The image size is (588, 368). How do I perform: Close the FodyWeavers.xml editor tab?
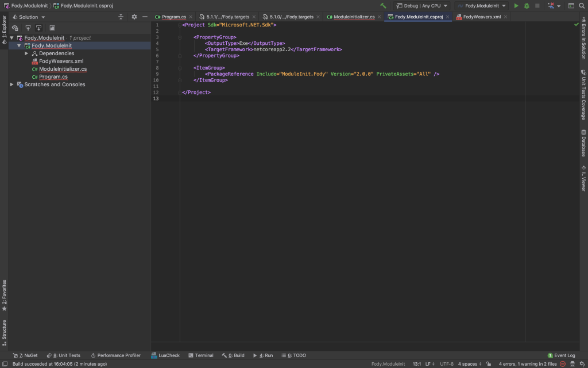[505, 17]
